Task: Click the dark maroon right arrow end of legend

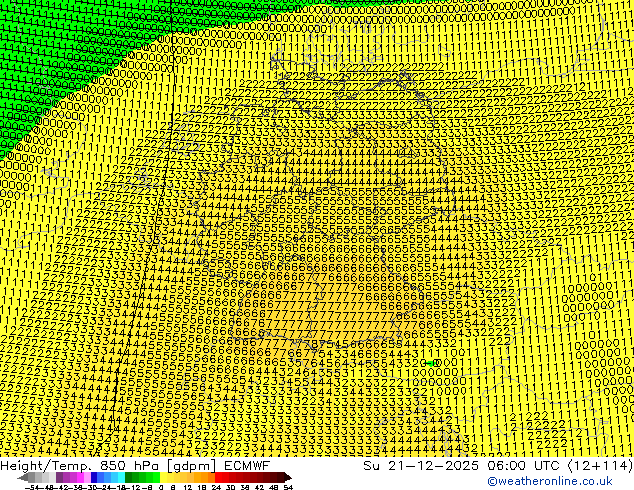Action: [287, 478]
